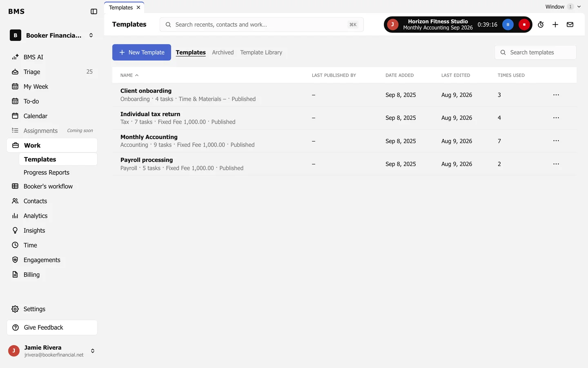
Task: Expand the Jamie Rivera account menu
Action: [x=52, y=351]
